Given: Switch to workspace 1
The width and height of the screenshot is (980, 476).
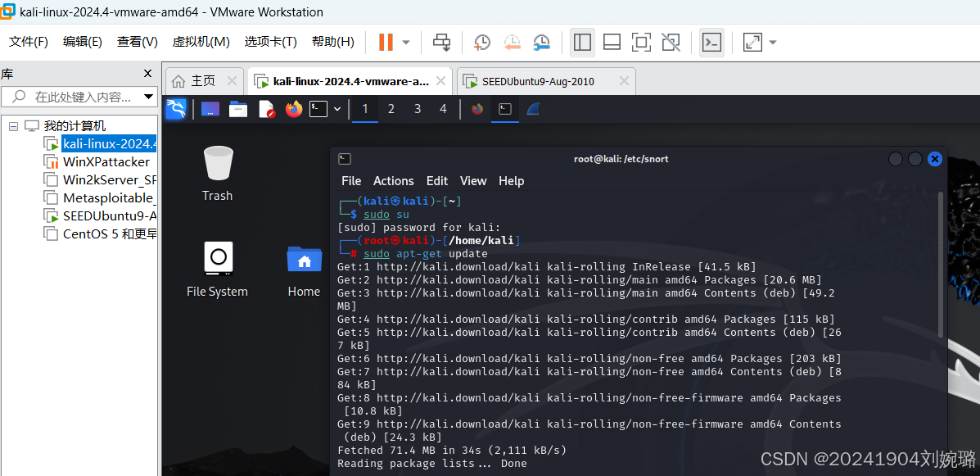Looking at the screenshot, I should (x=365, y=110).
